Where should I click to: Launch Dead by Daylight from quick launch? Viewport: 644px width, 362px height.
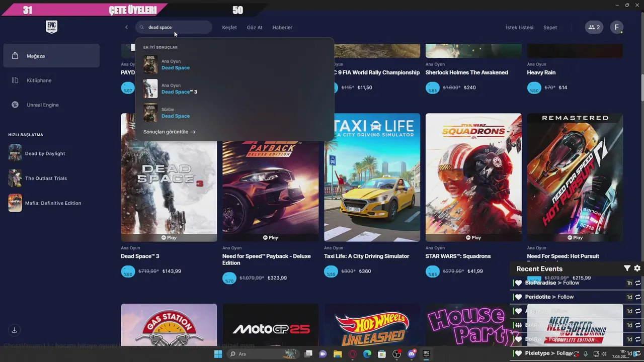click(x=51, y=153)
